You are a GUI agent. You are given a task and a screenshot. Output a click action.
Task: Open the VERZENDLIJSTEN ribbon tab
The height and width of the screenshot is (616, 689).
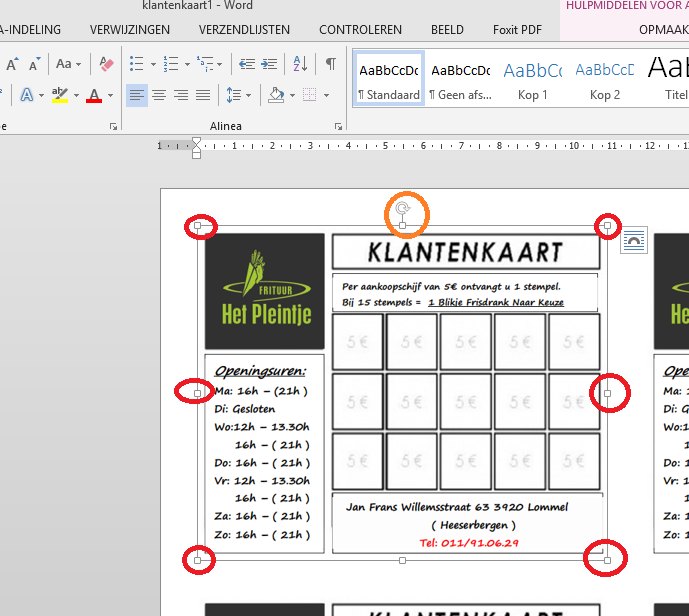[x=244, y=30]
